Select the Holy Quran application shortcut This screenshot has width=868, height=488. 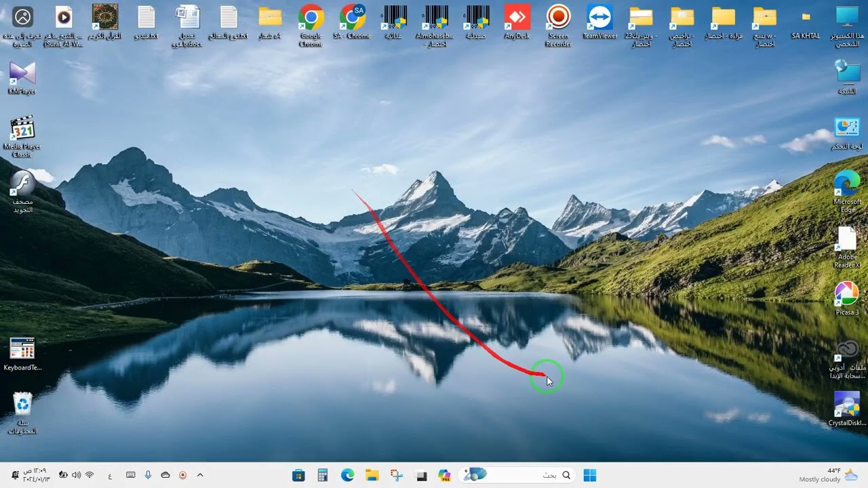coord(105,22)
